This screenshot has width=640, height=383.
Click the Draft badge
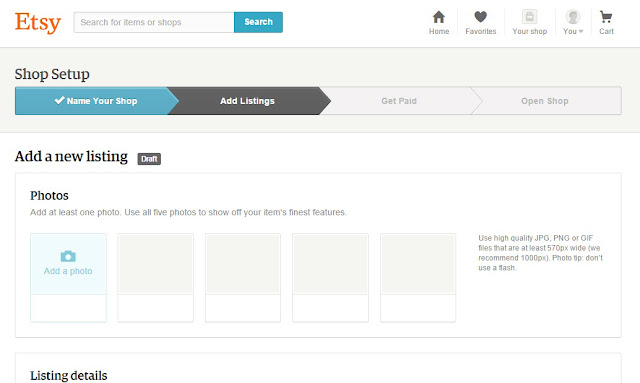149,159
